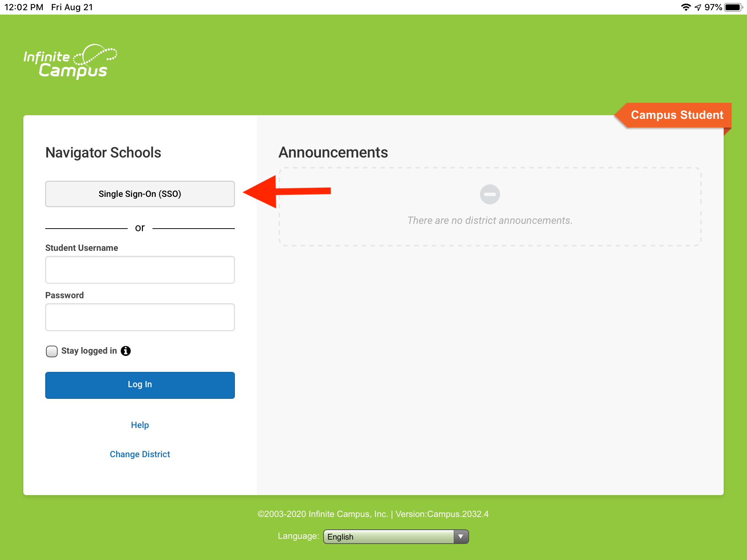This screenshot has width=747, height=560.
Task: Open the Help link
Action: [140, 424]
